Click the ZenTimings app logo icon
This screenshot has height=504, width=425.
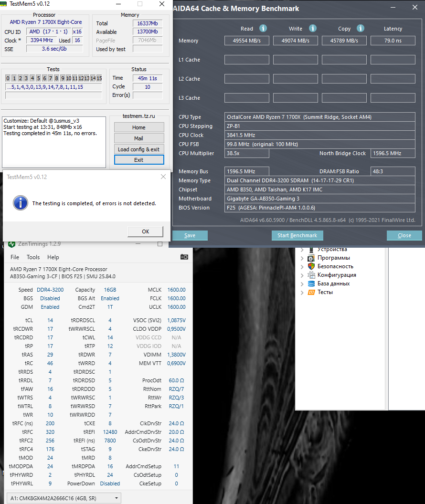click(x=11, y=244)
